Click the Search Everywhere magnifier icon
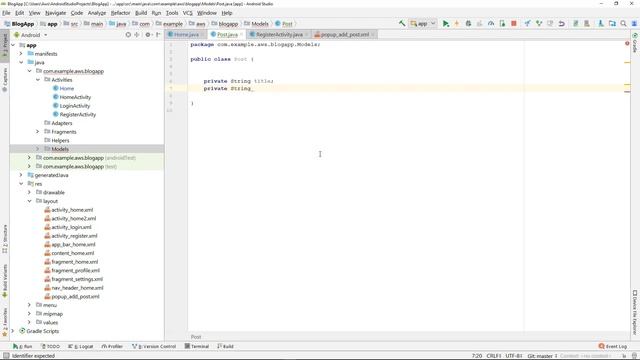 pyautogui.click(x=623, y=24)
